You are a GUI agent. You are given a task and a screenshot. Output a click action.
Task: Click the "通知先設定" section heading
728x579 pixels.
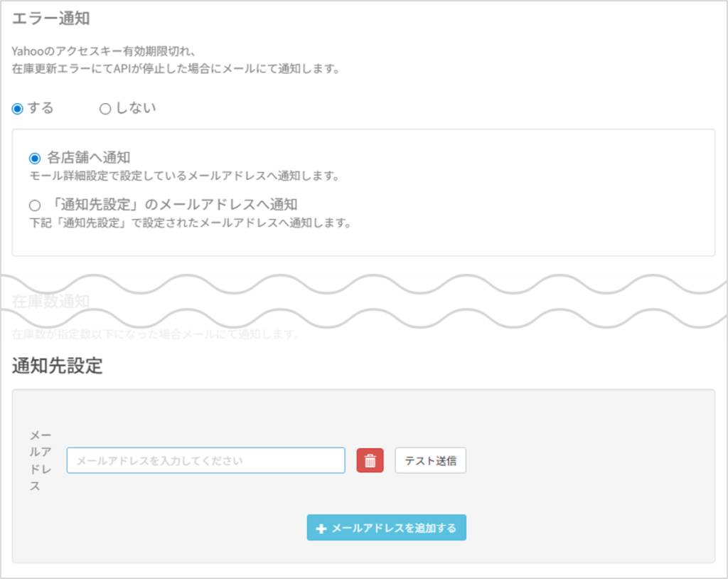58,366
